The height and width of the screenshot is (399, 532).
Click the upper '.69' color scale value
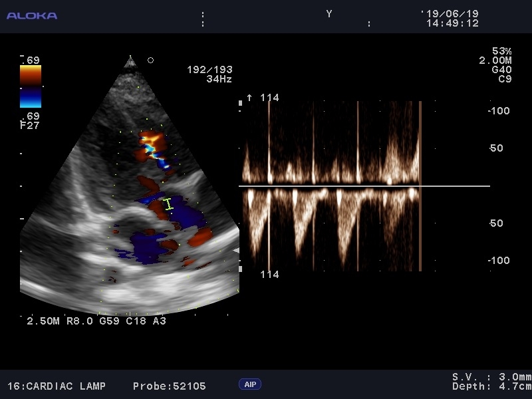pyautogui.click(x=30, y=61)
